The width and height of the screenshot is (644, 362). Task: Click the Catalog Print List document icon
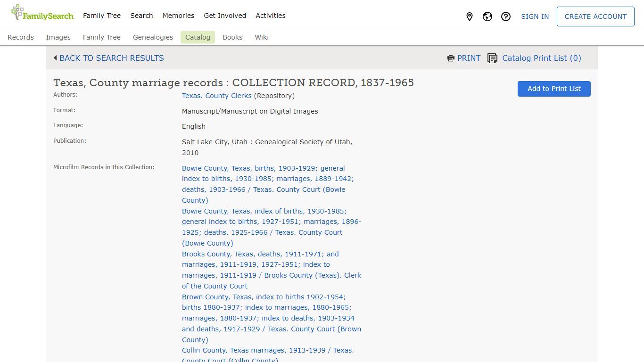(x=492, y=58)
